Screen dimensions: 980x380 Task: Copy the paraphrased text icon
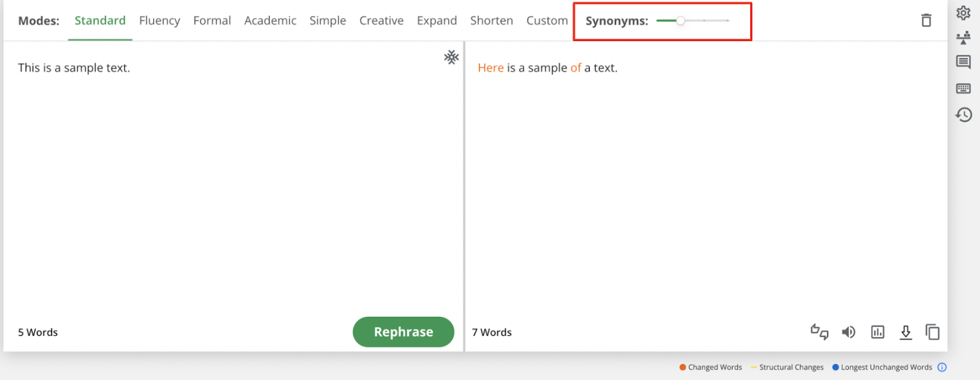(x=932, y=332)
